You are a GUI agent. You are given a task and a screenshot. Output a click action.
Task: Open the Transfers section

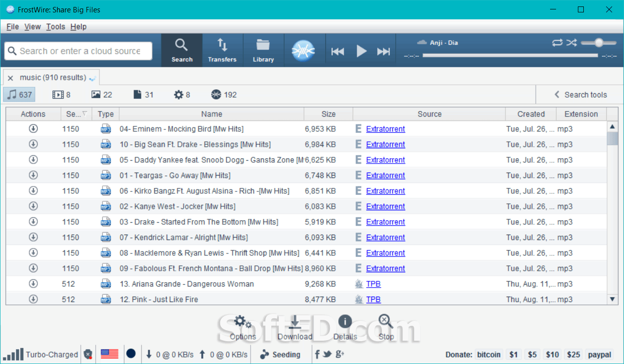[x=222, y=50]
